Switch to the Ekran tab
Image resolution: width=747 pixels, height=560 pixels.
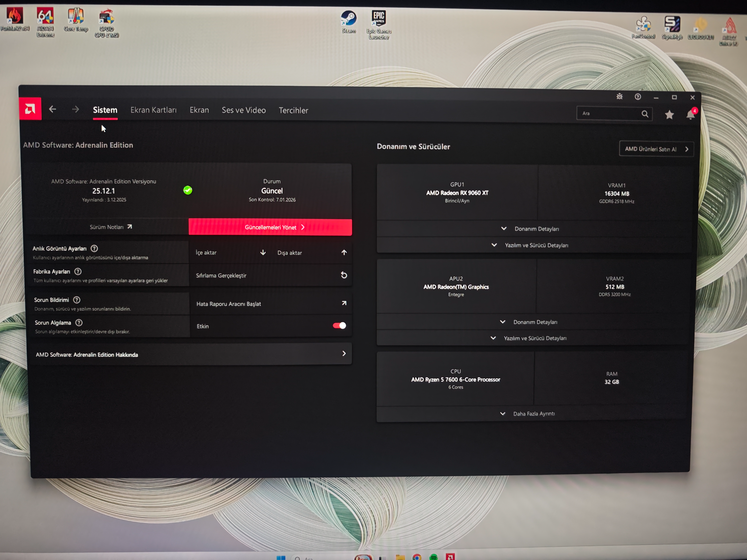[199, 110]
